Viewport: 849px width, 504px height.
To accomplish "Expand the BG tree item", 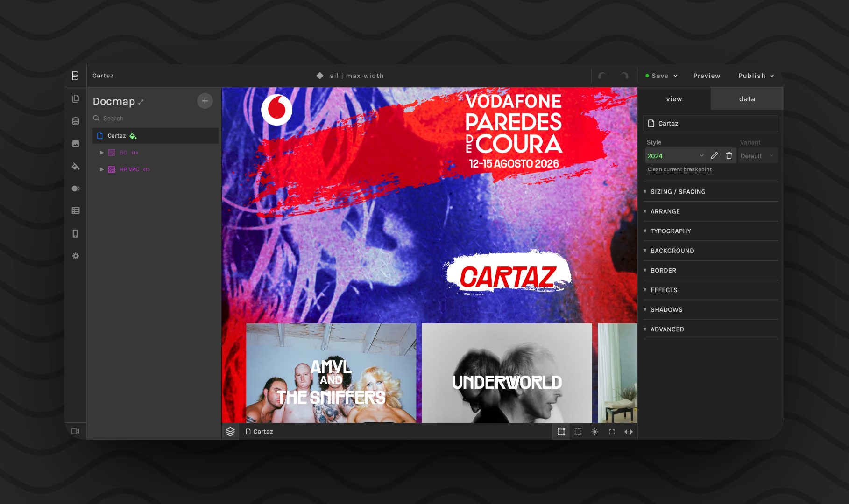I will 102,153.
